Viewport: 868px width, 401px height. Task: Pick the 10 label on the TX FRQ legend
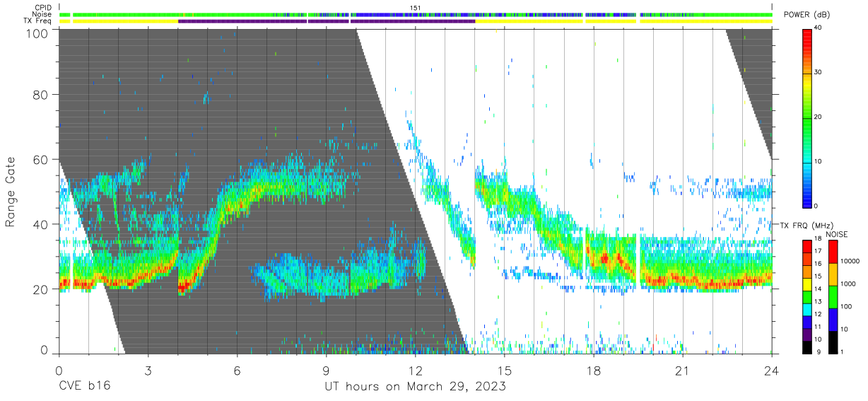tap(818, 339)
